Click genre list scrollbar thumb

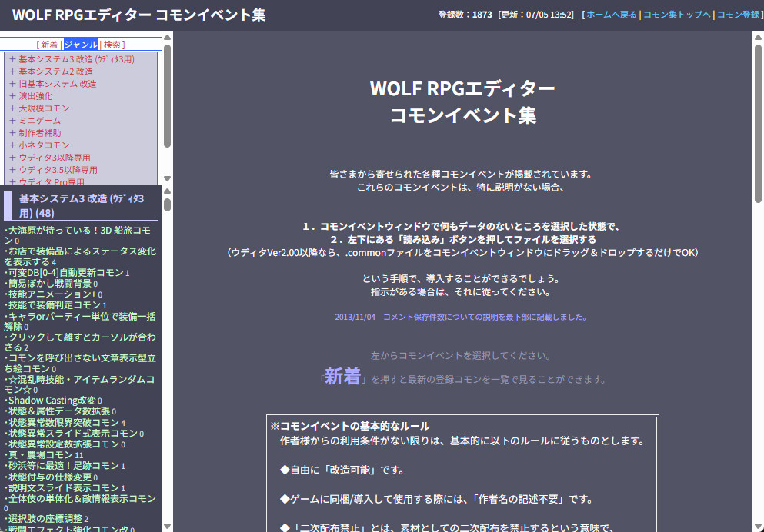167,96
